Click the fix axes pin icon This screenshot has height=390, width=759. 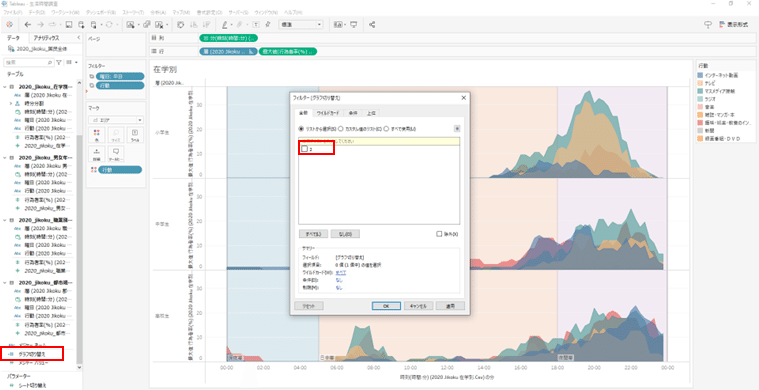(x=268, y=24)
